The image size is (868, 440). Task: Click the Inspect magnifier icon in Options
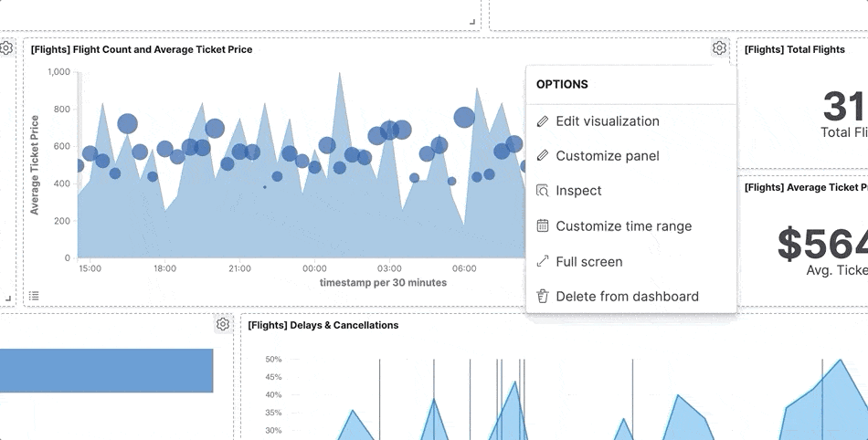click(542, 191)
